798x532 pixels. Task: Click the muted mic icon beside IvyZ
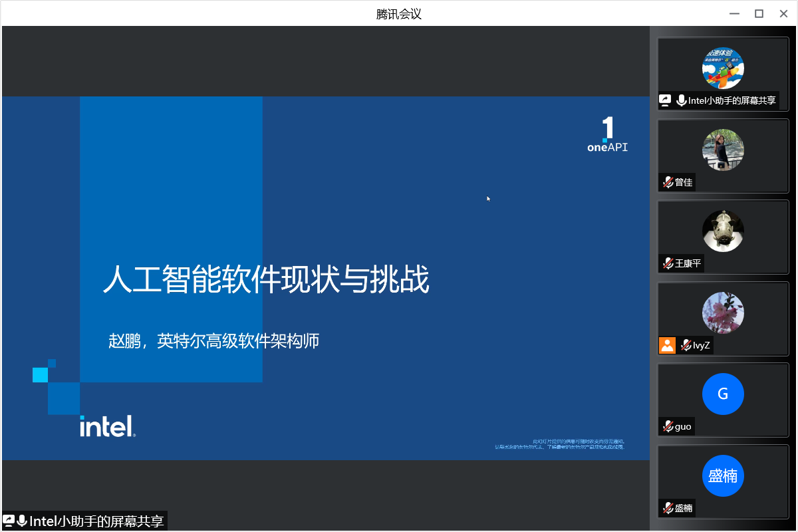pyautogui.click(x=686, y=345)
